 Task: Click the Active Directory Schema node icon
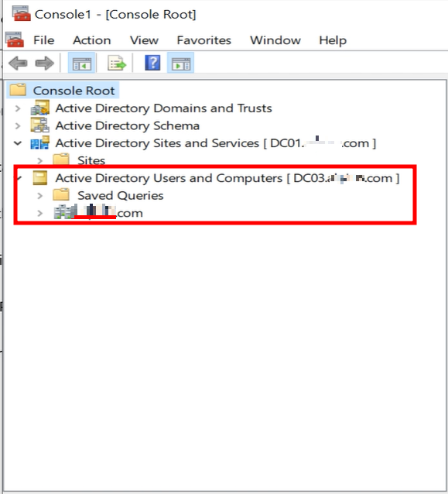point(40,125)
